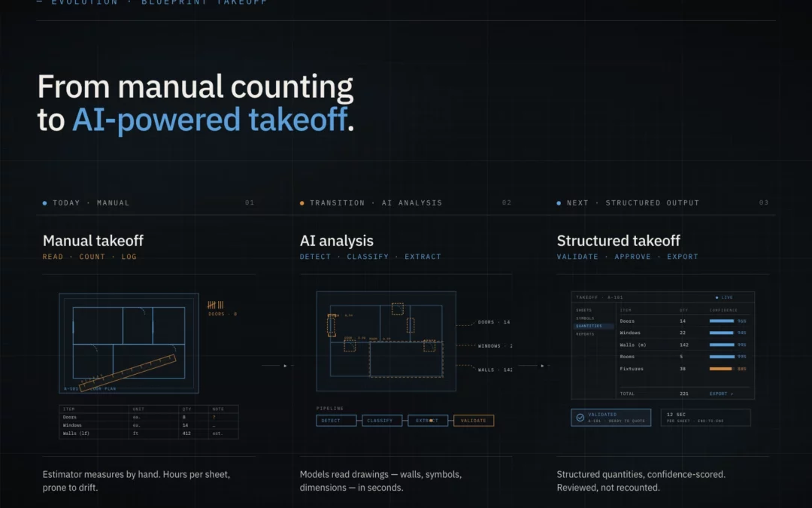This screenshot has height=508, width=812.
Task: Click the blue dot beside TODAY · MANUAL
Action: (44, 203)
